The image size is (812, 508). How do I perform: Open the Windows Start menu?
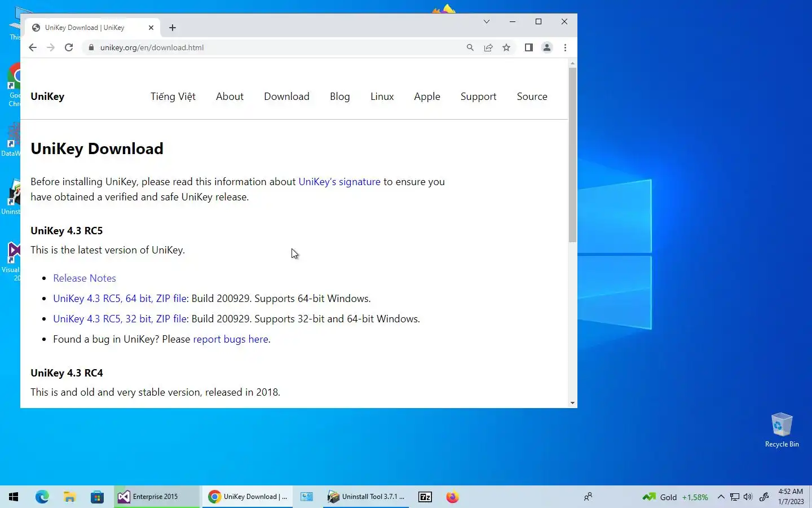14,497
